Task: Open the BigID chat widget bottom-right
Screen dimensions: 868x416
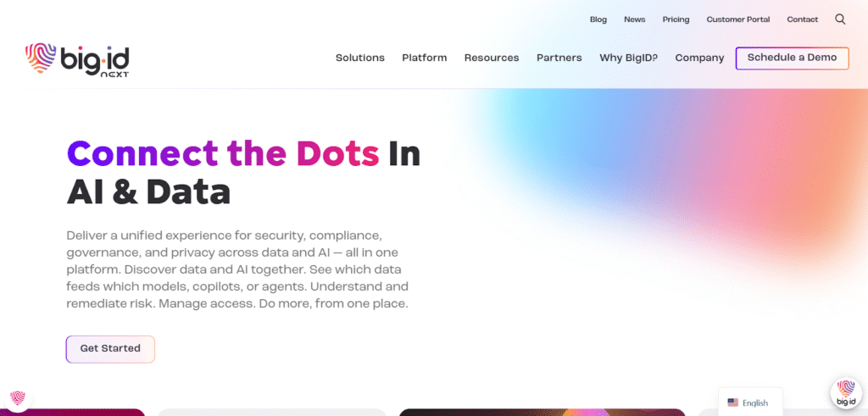Action: coord(845,392)
